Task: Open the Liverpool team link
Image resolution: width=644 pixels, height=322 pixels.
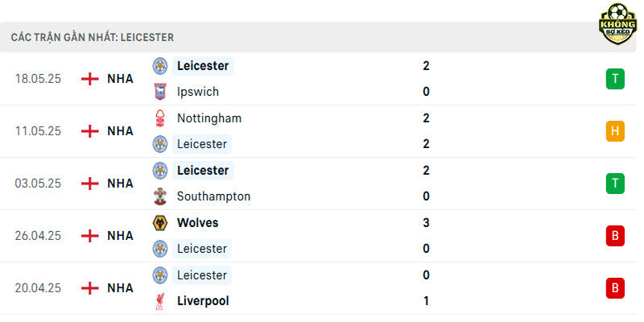Action: pos(203,301)
